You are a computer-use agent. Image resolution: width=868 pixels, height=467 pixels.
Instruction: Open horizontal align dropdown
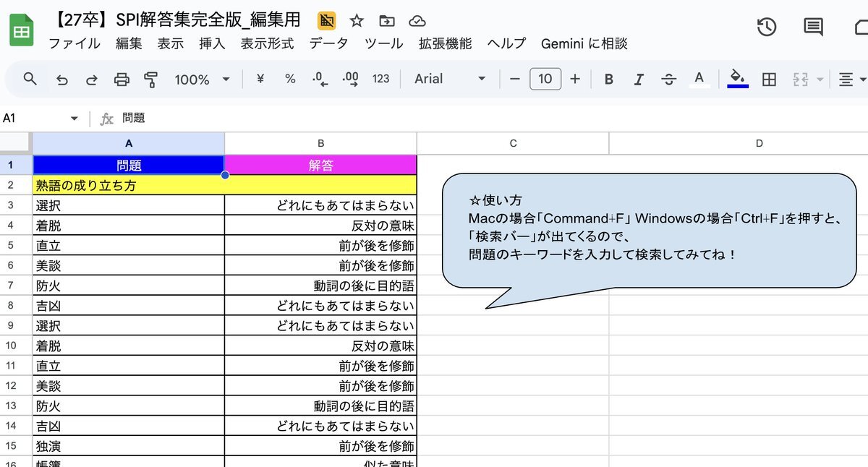[852, 80]
